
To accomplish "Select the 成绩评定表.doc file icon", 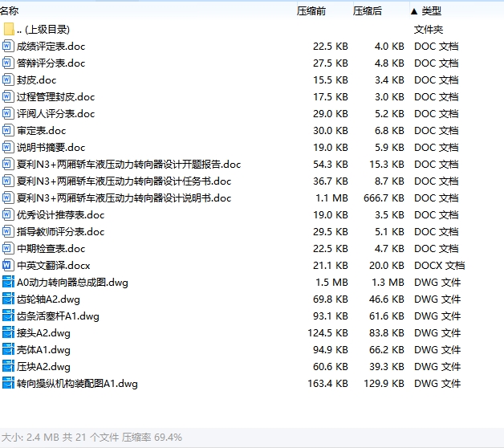I will [x=8, y=46].
